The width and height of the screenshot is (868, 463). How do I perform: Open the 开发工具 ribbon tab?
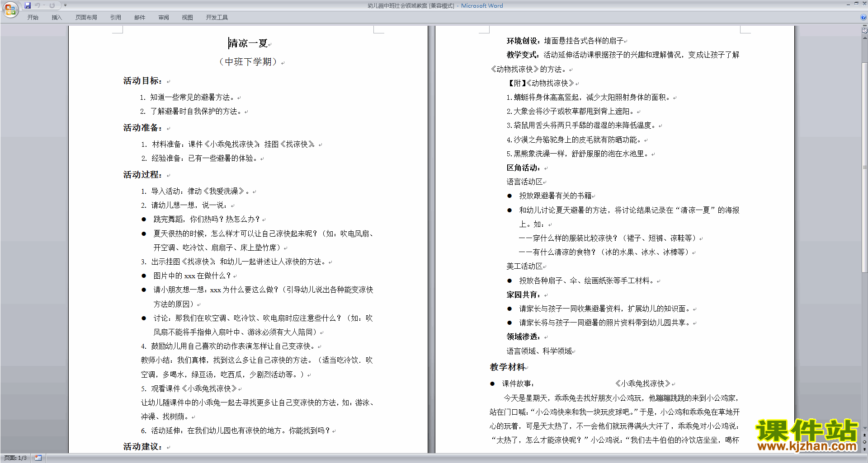[x=217, y=18]
